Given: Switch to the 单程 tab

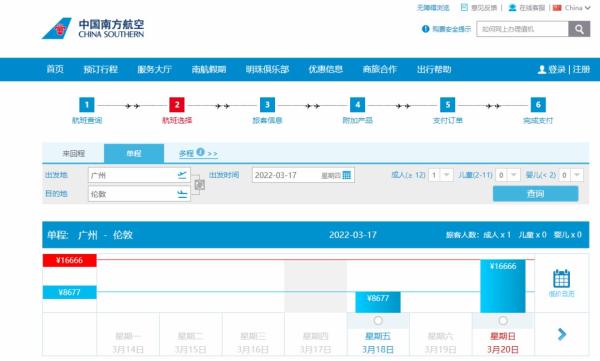Looking at the screenshot, I should click(x=134, y=153).
